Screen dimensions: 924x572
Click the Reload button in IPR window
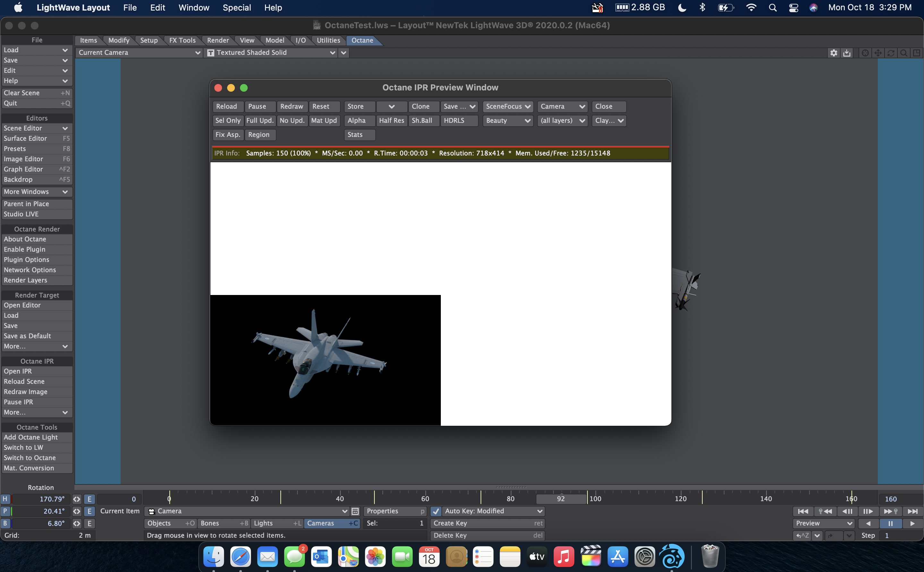click(227, 106)
